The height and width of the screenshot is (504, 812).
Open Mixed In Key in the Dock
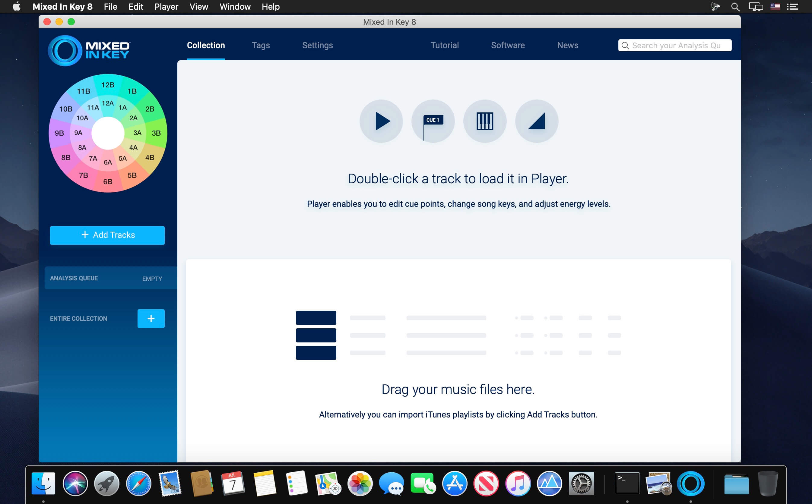[x=690, y=484]
